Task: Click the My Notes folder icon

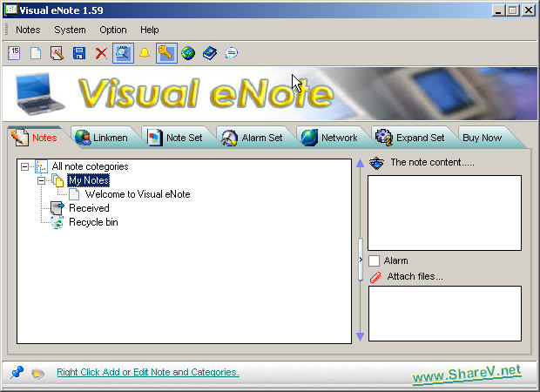Action: (57, 180)
